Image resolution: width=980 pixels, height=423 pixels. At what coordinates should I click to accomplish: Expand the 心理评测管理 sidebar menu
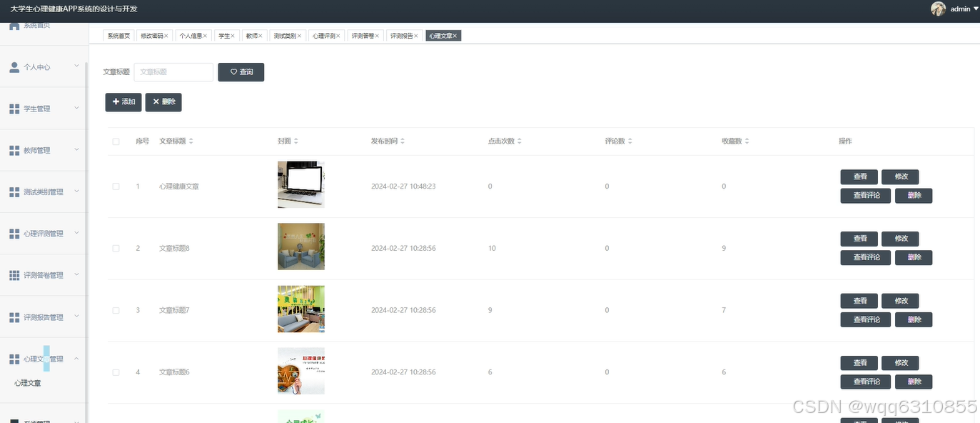pyautogui.click(x=77, y=233)
